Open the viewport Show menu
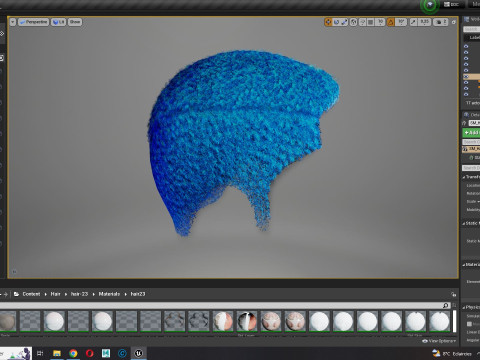 tap(75, 22)
